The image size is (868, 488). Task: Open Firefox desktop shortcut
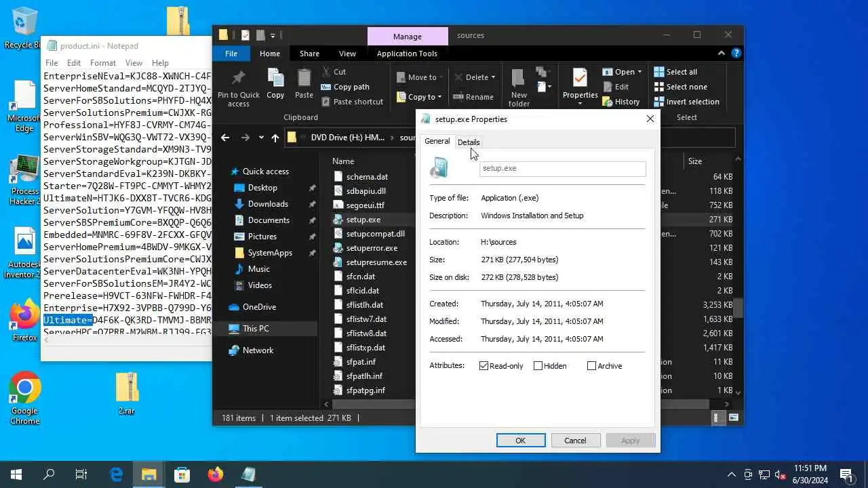click(24, 321)
